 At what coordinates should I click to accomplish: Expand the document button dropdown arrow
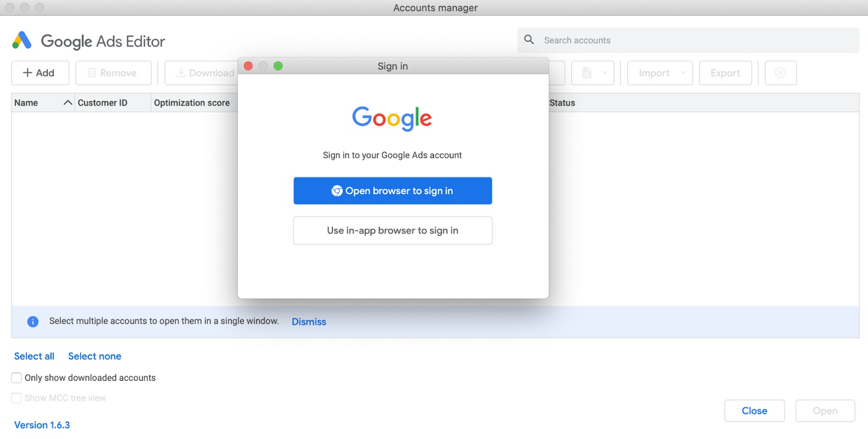604,73
